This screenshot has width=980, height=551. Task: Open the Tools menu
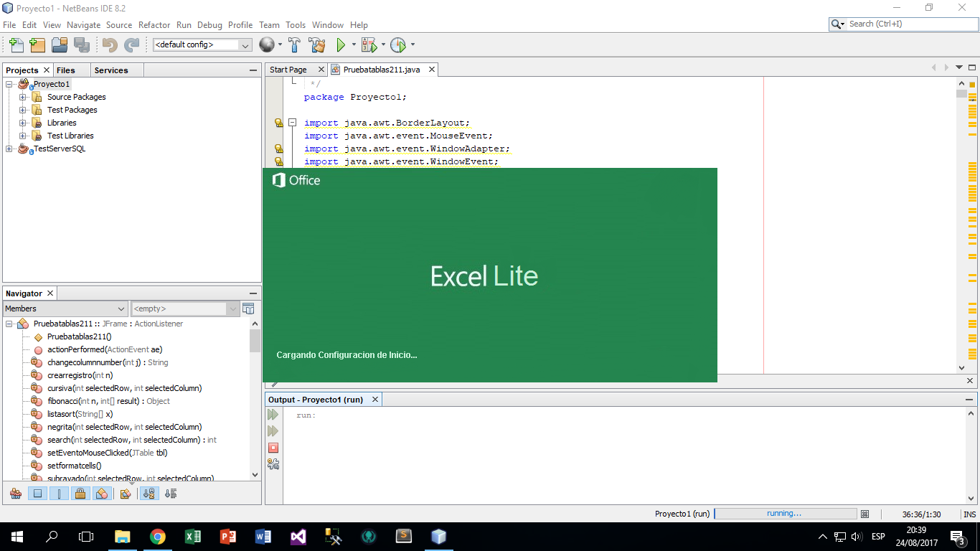tap(296, 24)
